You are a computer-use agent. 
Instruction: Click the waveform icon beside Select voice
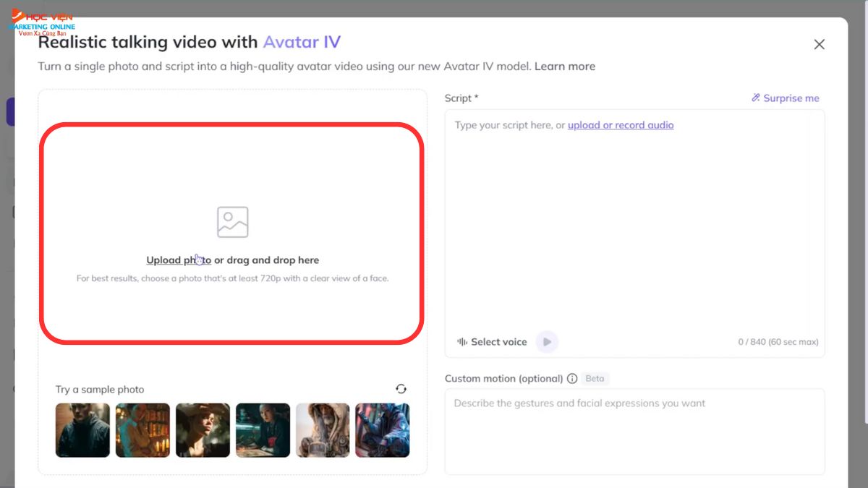click(461, 342)
